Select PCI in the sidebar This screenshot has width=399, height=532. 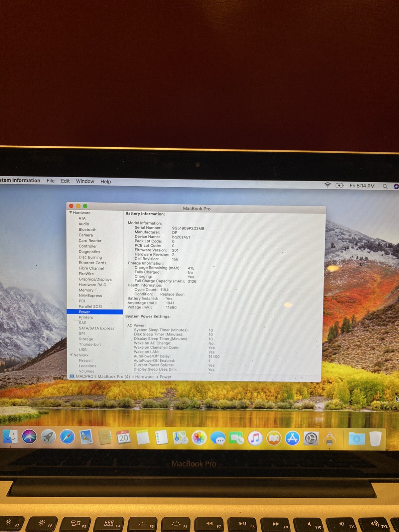tap(82, 301)
